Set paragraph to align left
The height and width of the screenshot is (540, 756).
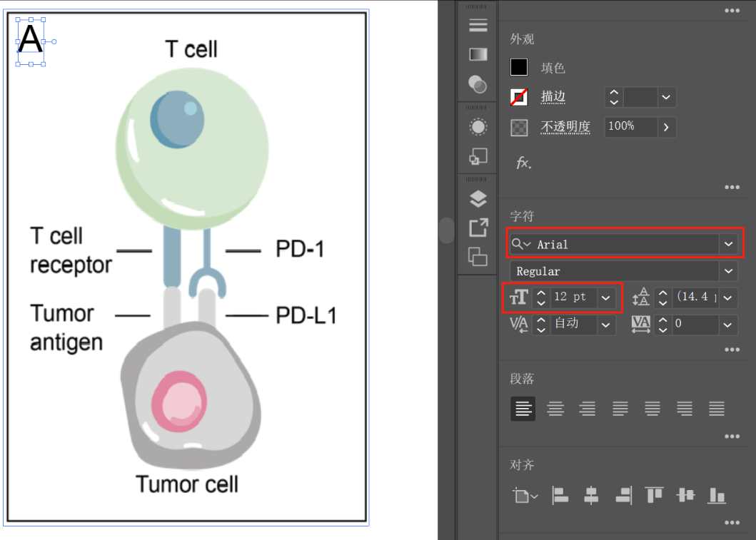[523, 409]
